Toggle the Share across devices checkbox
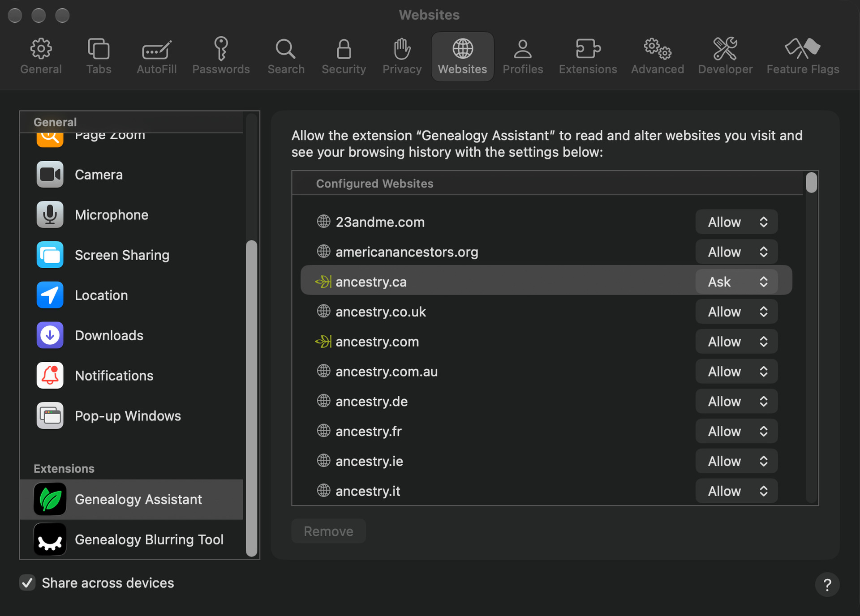 [27, 583]
